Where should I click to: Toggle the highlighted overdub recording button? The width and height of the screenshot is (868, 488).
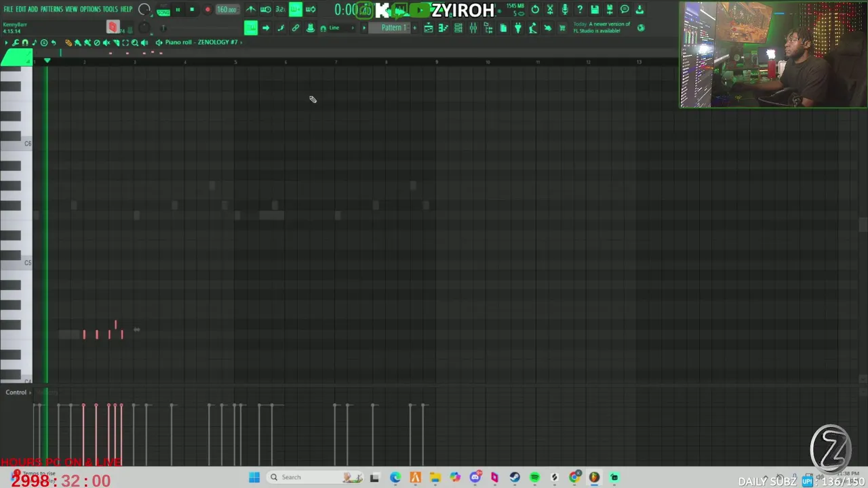(296, 9)
